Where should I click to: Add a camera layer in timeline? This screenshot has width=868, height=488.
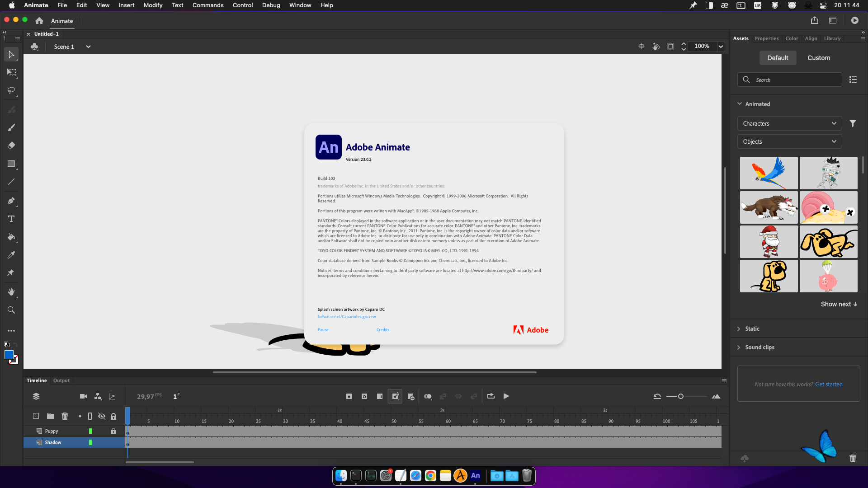83,396
